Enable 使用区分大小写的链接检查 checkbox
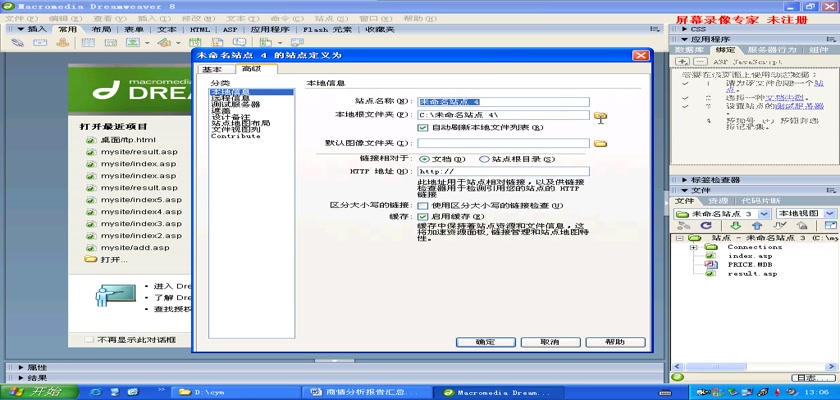 423,206
